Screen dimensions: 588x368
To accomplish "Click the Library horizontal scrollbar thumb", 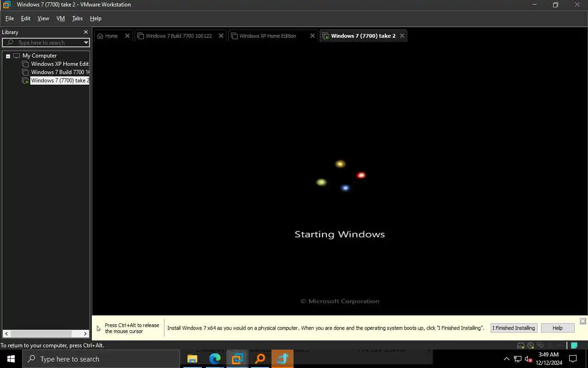I will [41, 333].
